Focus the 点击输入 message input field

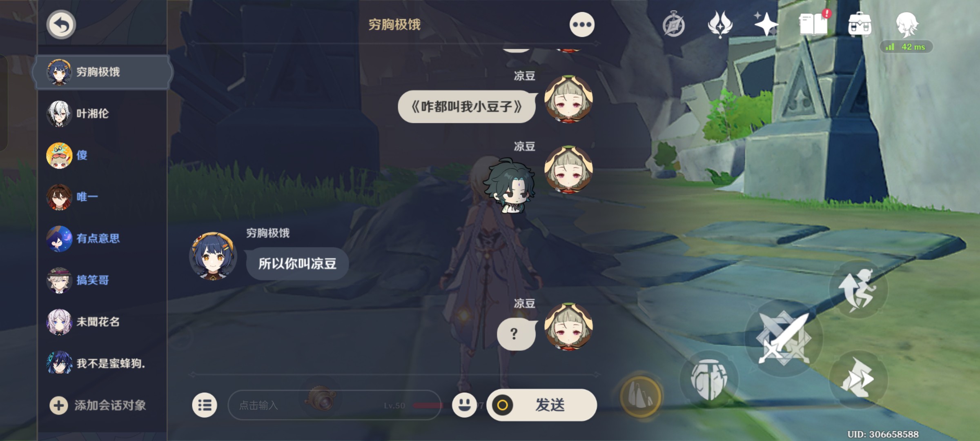[334, 405]
